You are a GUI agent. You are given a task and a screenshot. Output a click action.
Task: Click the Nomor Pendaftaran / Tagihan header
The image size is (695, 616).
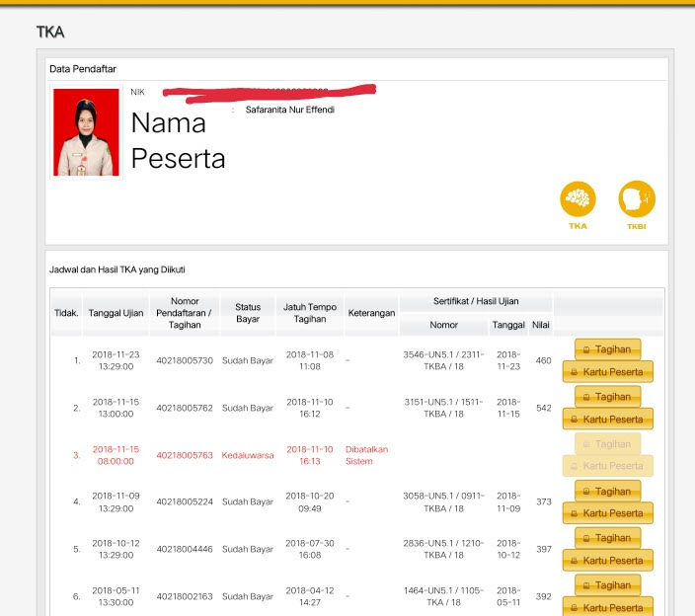(x=184, y=313)
